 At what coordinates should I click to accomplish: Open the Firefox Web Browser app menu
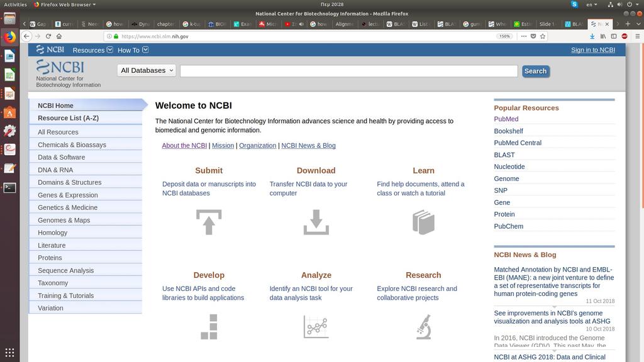click(65, 4)
